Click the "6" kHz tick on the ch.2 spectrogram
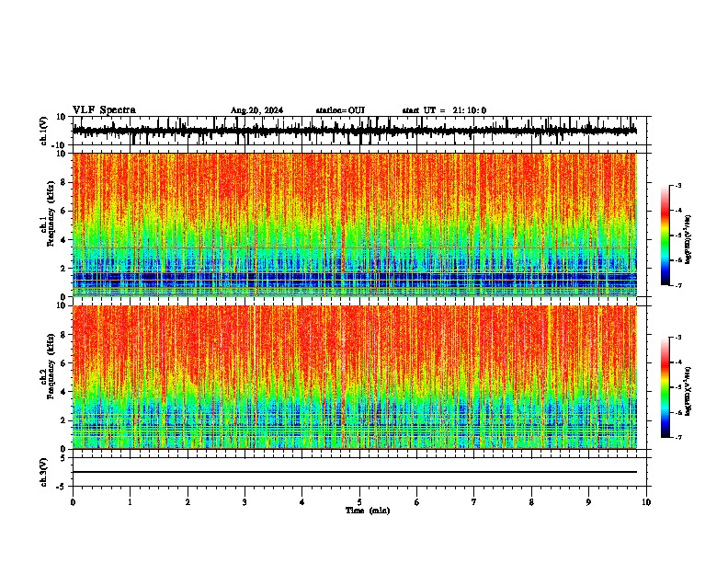This screenshot has width=728, height=563. click(64, 363)
